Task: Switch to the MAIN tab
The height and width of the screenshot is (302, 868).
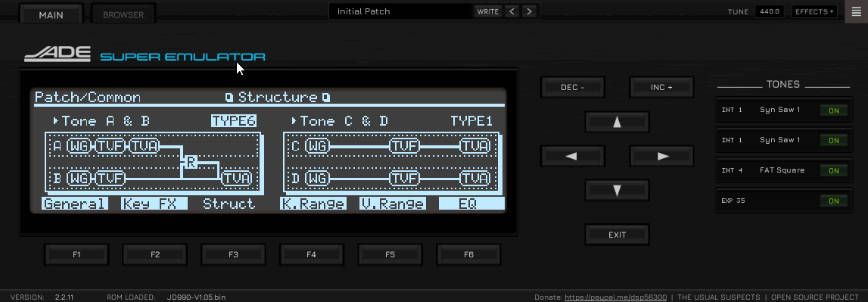Action: point(51,15)
